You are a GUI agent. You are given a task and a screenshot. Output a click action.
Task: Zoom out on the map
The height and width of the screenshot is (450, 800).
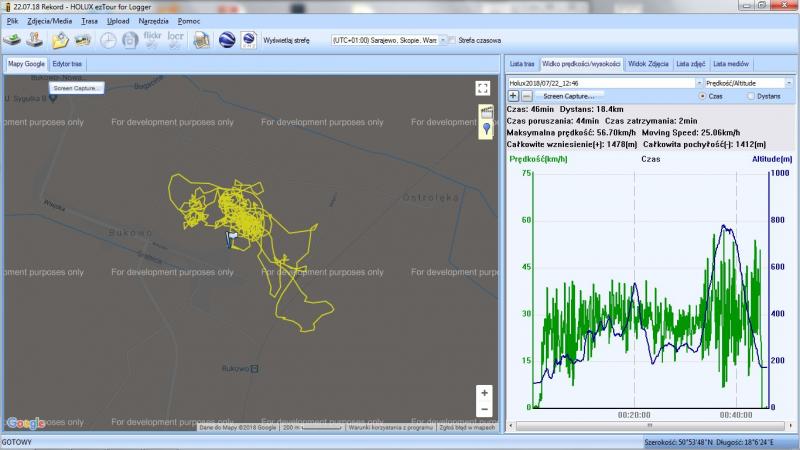(484, 409)
